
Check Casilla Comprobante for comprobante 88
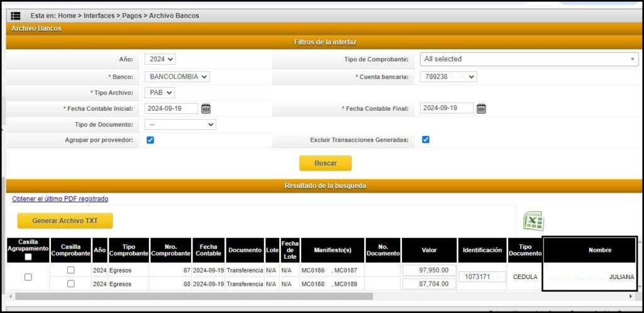(x=70, y=284)
